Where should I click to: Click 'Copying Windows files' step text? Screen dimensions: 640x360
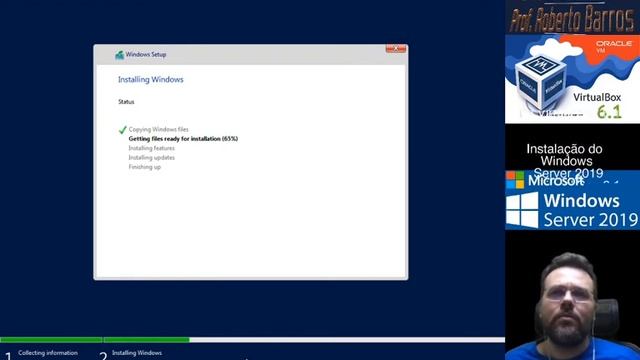pos(158,129)
